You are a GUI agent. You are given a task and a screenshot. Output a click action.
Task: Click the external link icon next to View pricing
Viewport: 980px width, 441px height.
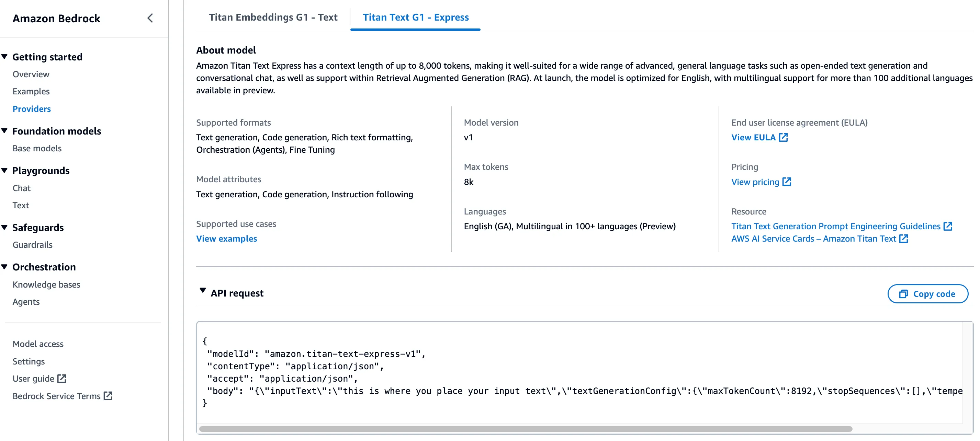click(x=787, y=182)
